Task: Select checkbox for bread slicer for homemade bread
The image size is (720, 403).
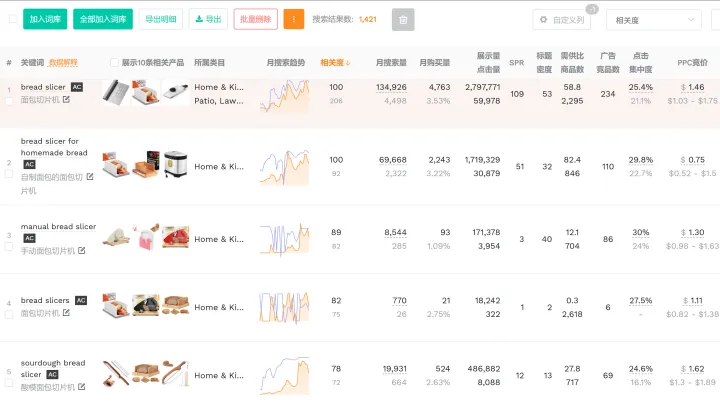Action: 9,174
